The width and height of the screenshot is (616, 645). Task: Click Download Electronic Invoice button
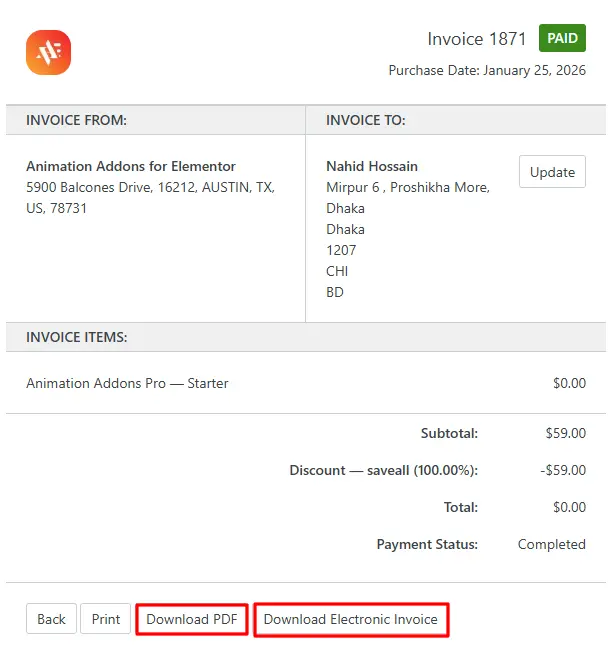(x=350, y=619)
